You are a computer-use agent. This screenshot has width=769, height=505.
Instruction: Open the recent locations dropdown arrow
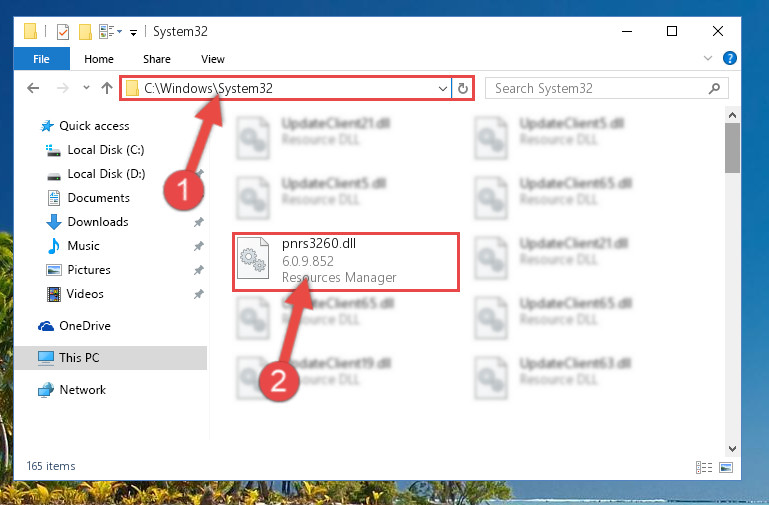86,88
